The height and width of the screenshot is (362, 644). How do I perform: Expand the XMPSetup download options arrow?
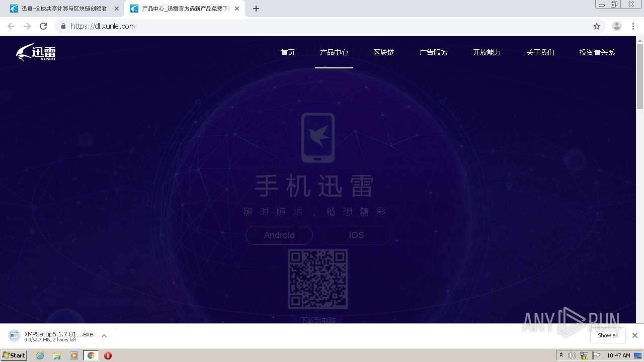point(104,336)
